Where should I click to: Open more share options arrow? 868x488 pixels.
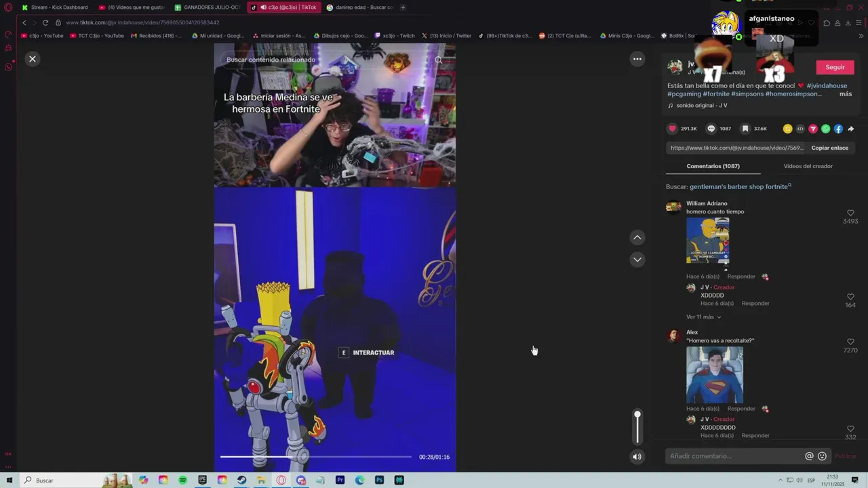tap(851, 129)
